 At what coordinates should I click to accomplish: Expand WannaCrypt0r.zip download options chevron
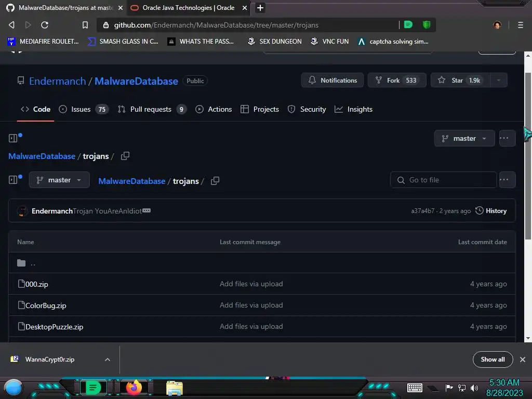pyautogui.click(x=108, y=360)
